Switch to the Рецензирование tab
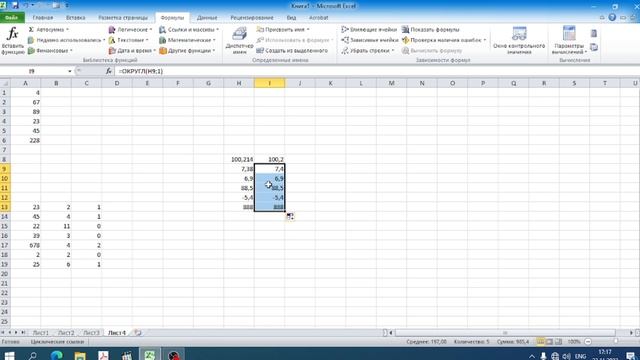Viewport: 640px width, 360px height. point(252,18)
